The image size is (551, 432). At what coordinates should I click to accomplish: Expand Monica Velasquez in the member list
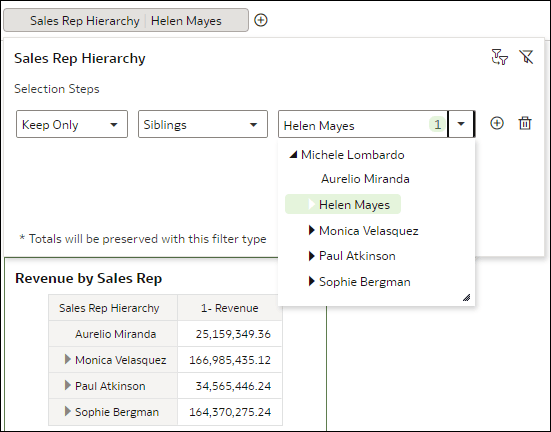(311, 231)
